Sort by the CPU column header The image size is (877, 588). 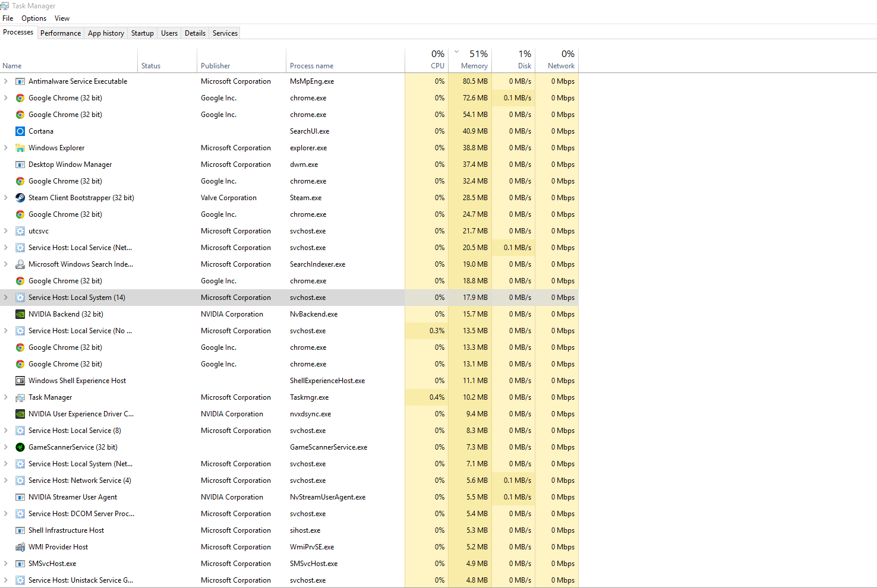click(427, 60)
